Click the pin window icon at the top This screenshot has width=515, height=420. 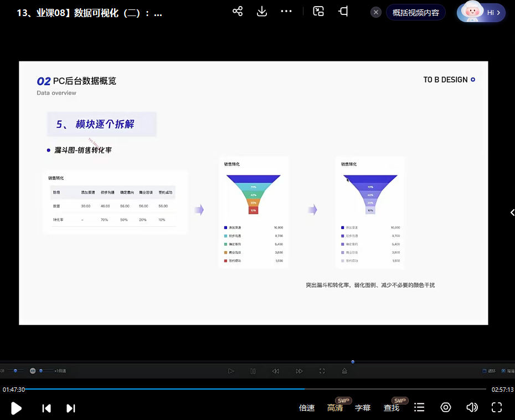click(343, 11)
